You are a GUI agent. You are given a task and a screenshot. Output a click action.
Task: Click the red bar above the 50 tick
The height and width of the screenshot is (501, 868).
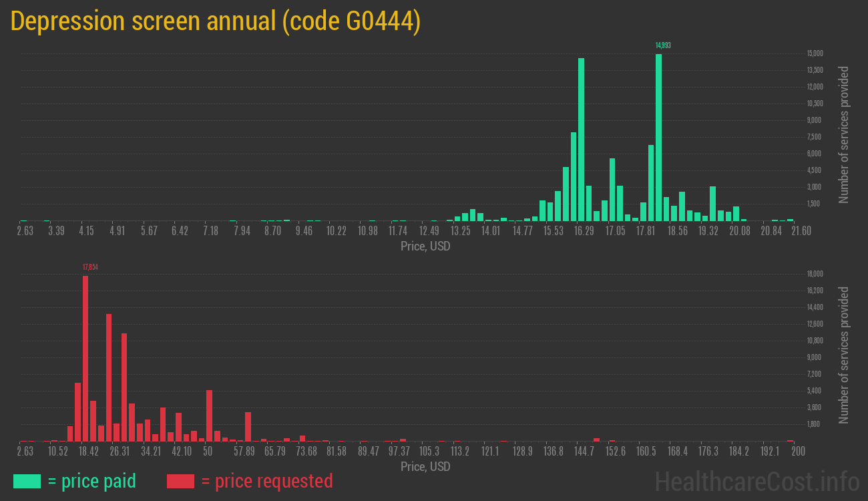(209, 415)
